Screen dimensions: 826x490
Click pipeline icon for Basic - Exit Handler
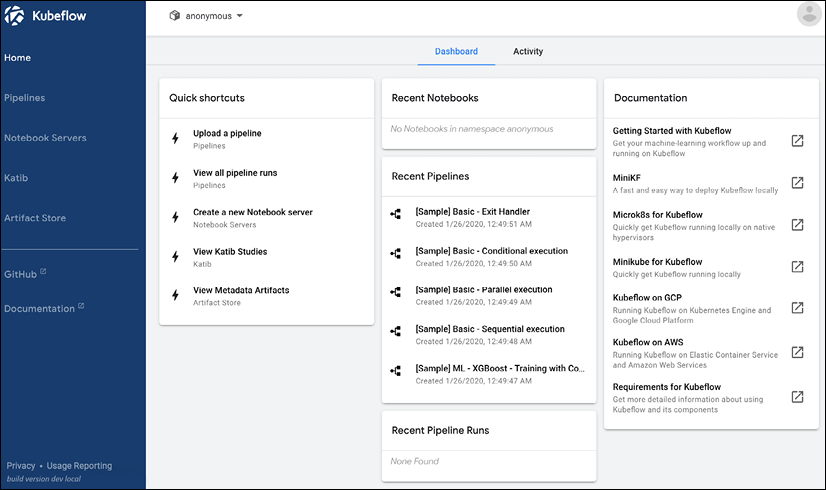(x=396, y=214)
